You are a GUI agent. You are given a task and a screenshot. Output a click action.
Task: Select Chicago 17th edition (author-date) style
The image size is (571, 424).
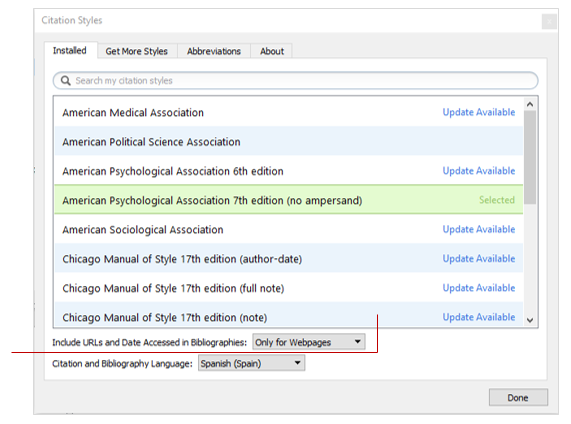click(289, 259)
